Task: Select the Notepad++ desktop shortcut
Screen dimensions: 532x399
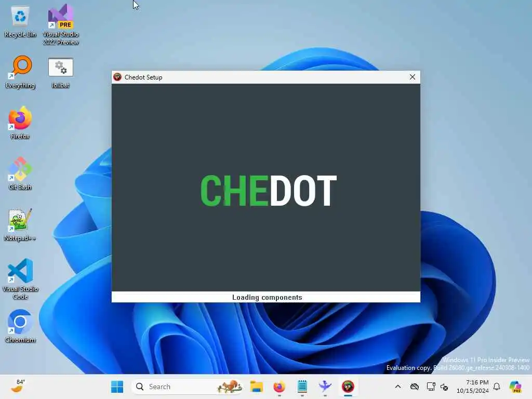Action: (20, 224)
